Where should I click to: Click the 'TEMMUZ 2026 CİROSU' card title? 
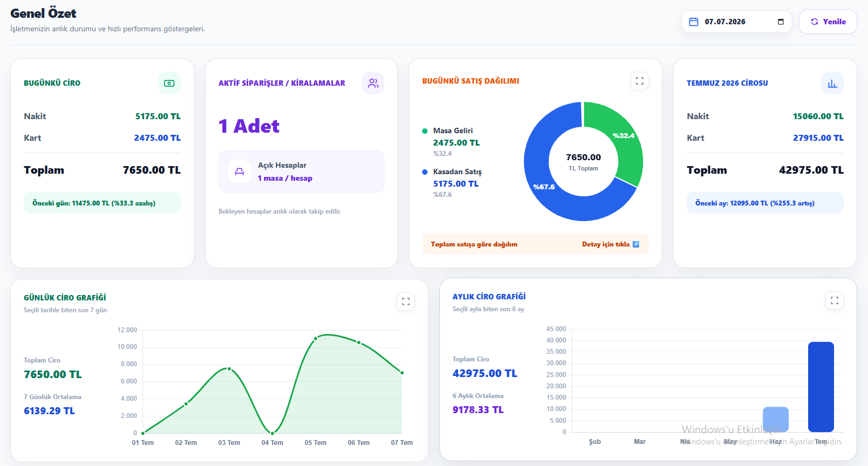[727, 83]
